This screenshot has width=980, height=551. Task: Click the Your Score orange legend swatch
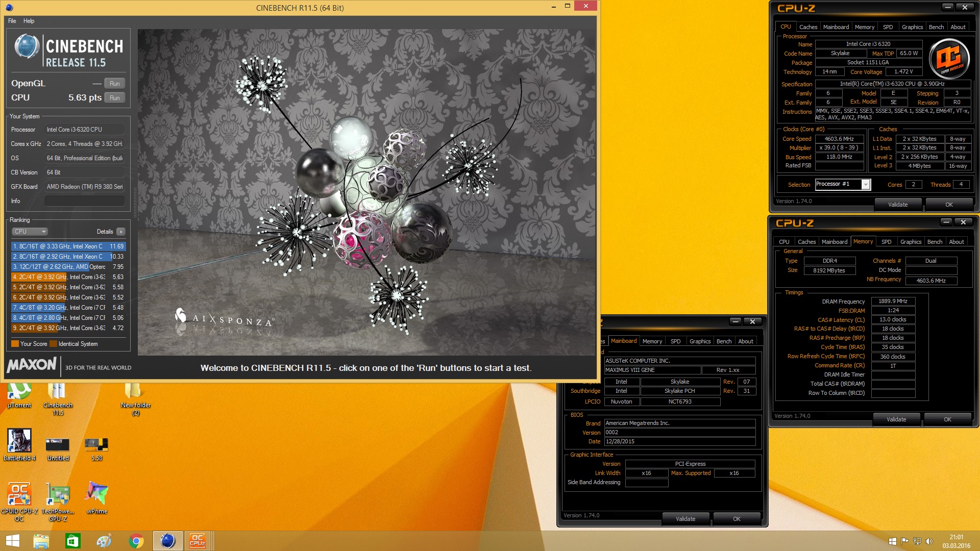point(15,344)
